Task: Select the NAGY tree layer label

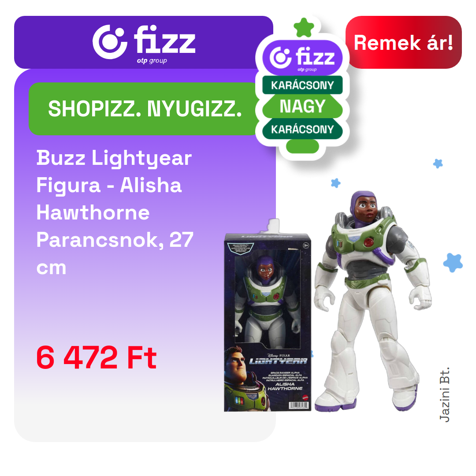Action: (x=302, y=106)
